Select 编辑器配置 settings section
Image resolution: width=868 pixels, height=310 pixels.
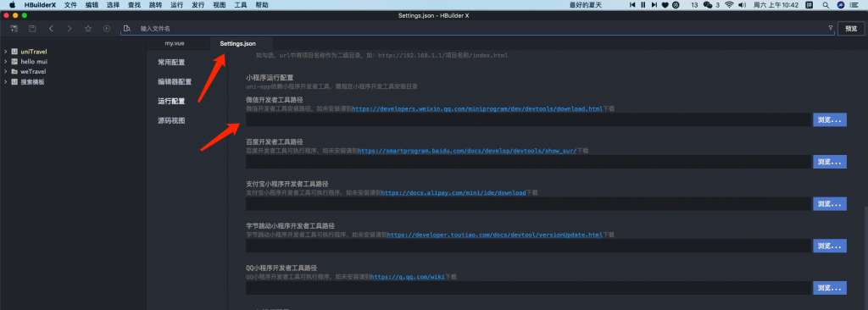click(x=175, y=82)
